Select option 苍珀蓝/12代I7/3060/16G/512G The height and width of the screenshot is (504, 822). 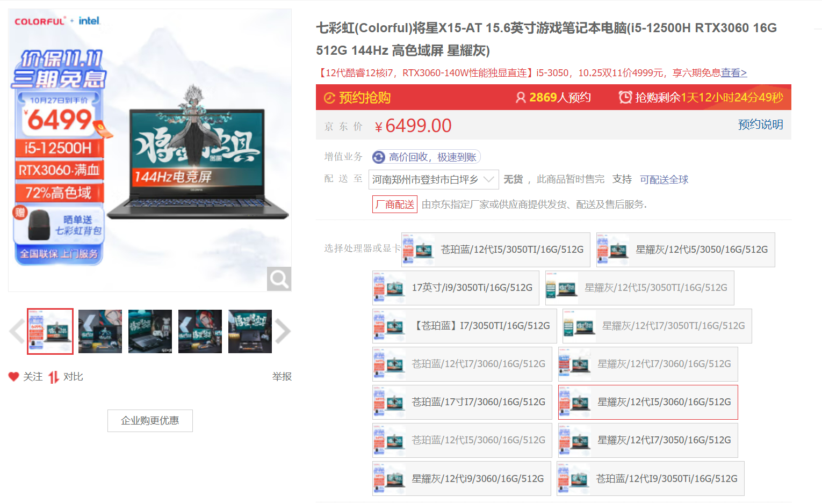click(462, 364)
